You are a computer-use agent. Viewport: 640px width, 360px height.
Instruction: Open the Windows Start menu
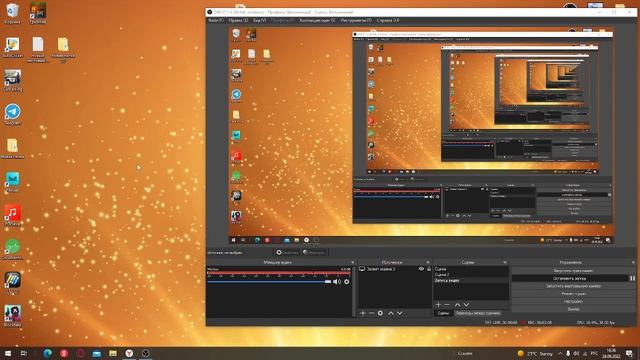(8, 353)
